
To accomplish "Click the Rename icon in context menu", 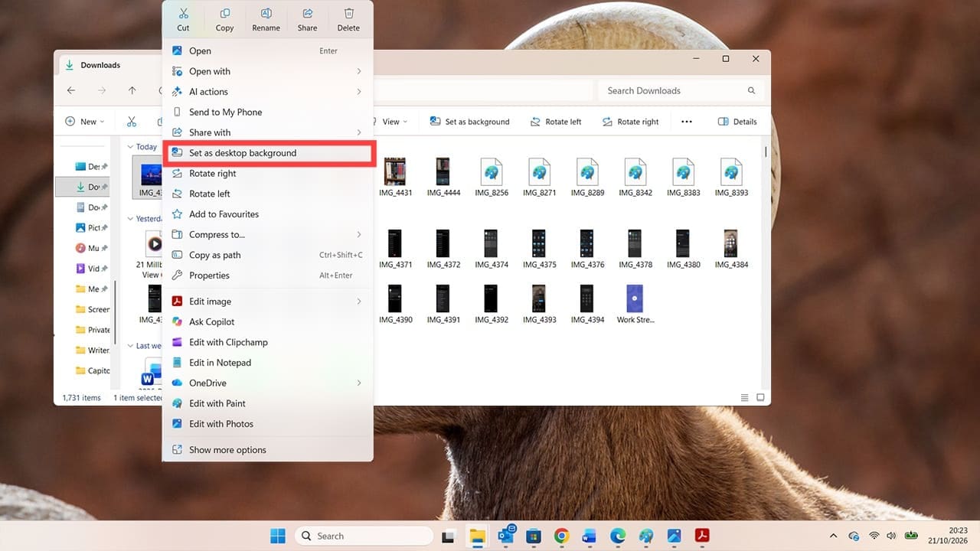I will click(x=266, y=14).
